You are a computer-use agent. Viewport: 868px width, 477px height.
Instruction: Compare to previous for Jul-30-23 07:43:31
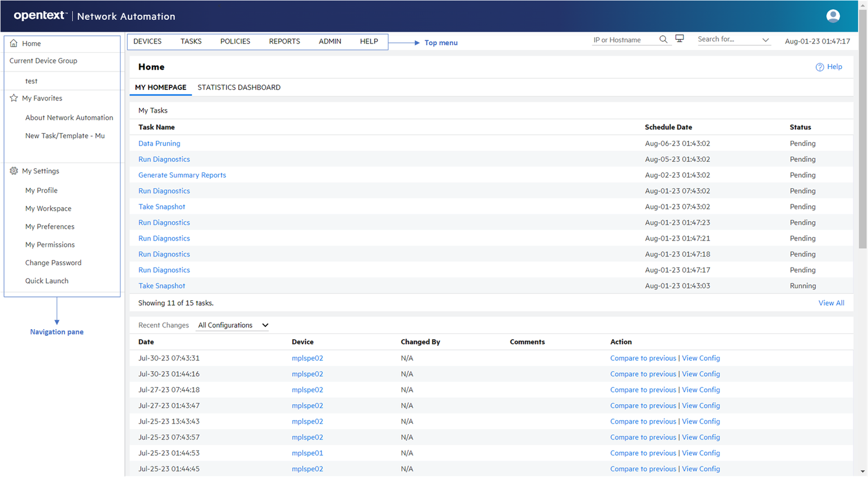[643, 358]
